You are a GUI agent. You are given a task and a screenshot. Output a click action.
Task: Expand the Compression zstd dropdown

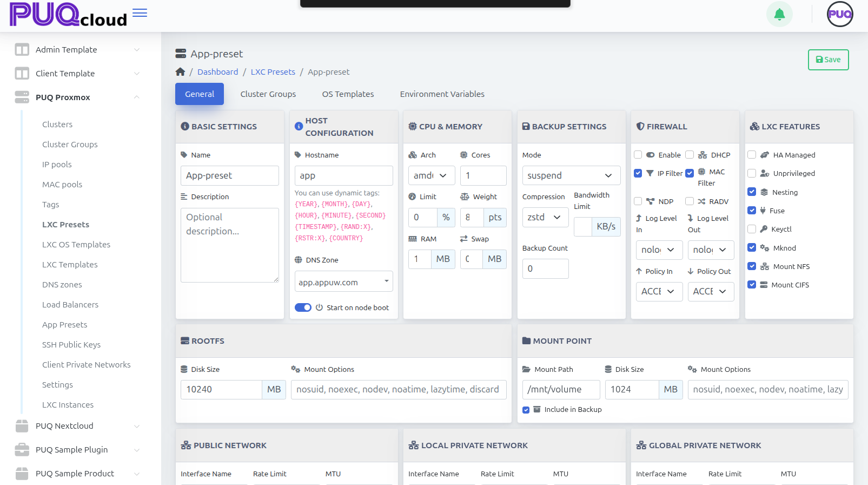click(x=545, y=217)
